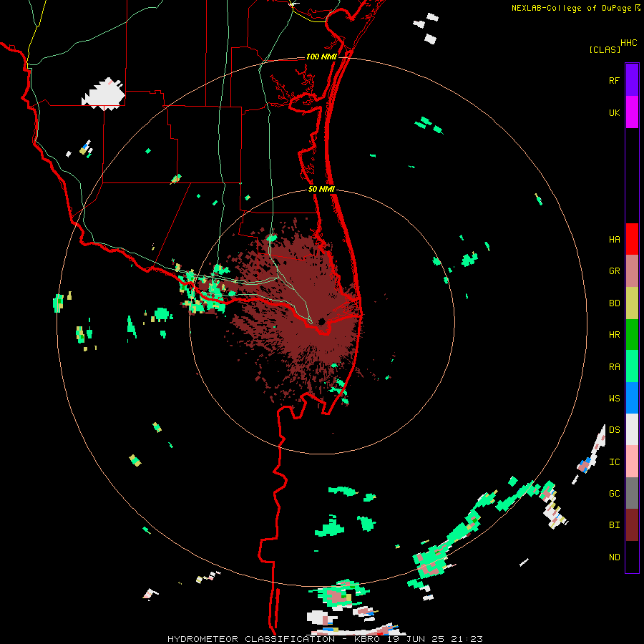Viewport: 644px width, 644px height.
Task: Click the [CLAS] units label
Action: [x=605, y=50]
